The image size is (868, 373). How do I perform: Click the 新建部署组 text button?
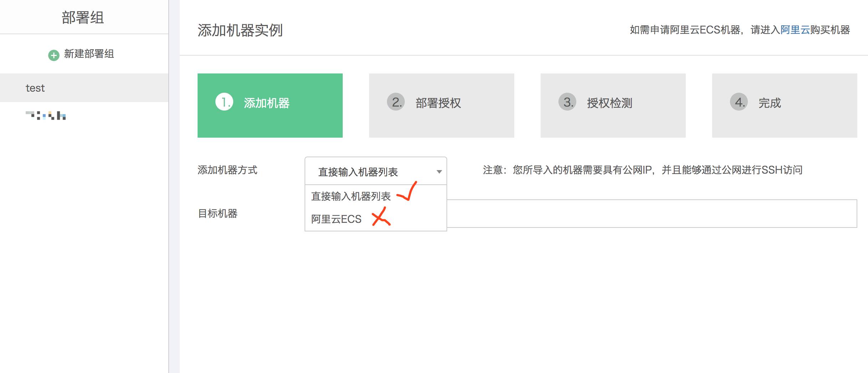click(89, 54)
